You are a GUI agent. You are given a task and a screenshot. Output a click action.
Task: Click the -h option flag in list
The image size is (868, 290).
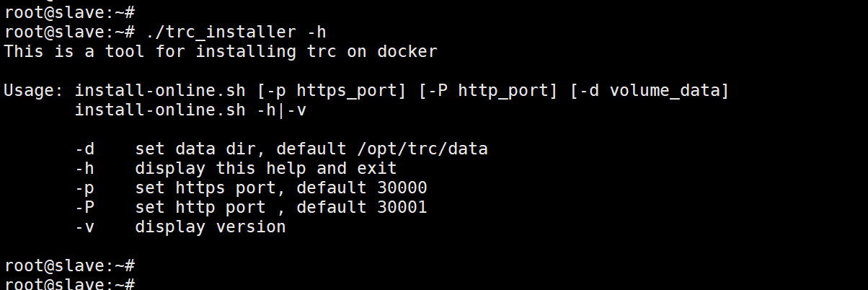pos(84,168)
